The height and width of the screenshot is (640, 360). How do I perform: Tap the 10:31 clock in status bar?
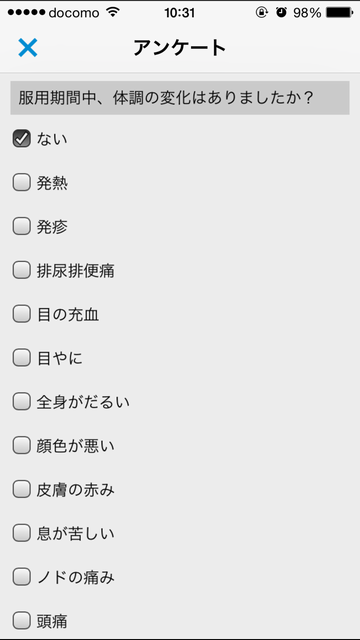[x=180, y=13]
